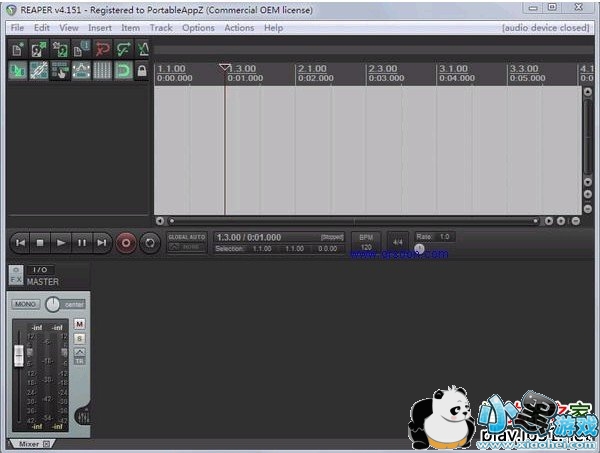The image size is (600, 453).
Task: Mute the master track with M
Action: (79, 324)
